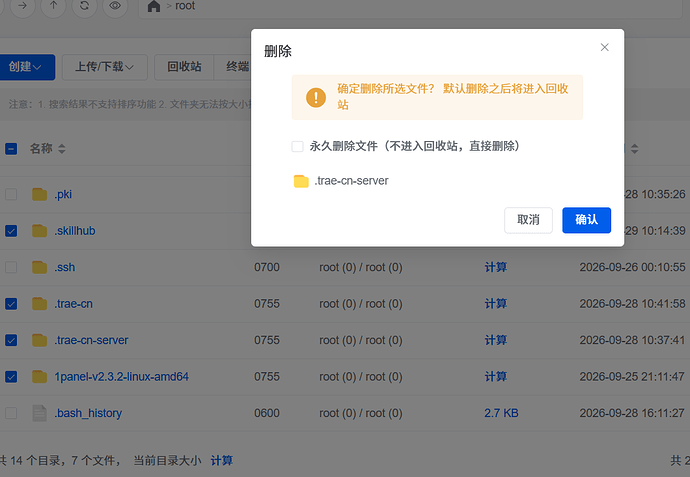Open the 1panel-v2.3.2-linux-amd64 folder

tap(121, 377)
